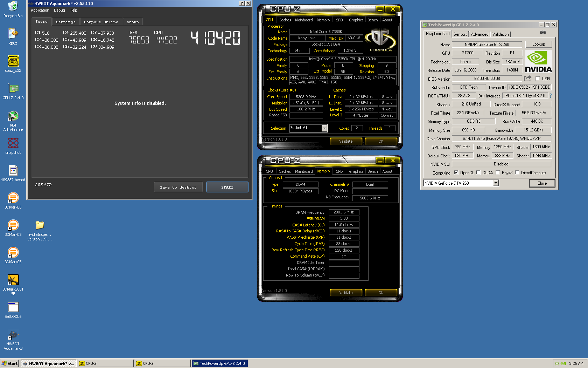Click the DRAM Frequency 2001.6 MHz value
The width and height of the screenshot is (588, 368).
[x=344, y=212]
